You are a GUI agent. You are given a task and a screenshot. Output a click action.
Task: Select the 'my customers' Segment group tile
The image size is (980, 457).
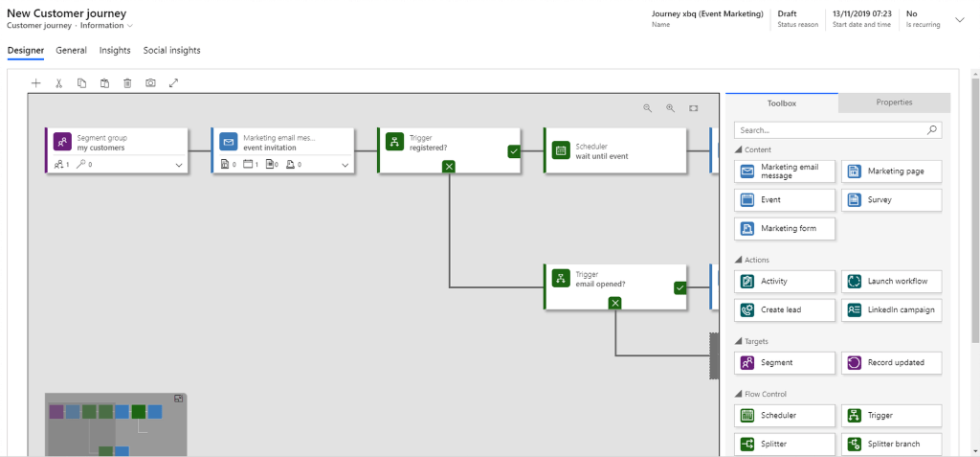(116, 150)
